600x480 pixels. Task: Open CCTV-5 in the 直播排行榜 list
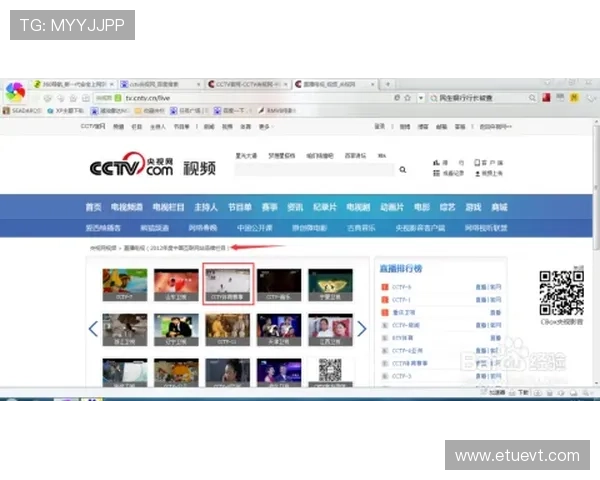[402, 287]
